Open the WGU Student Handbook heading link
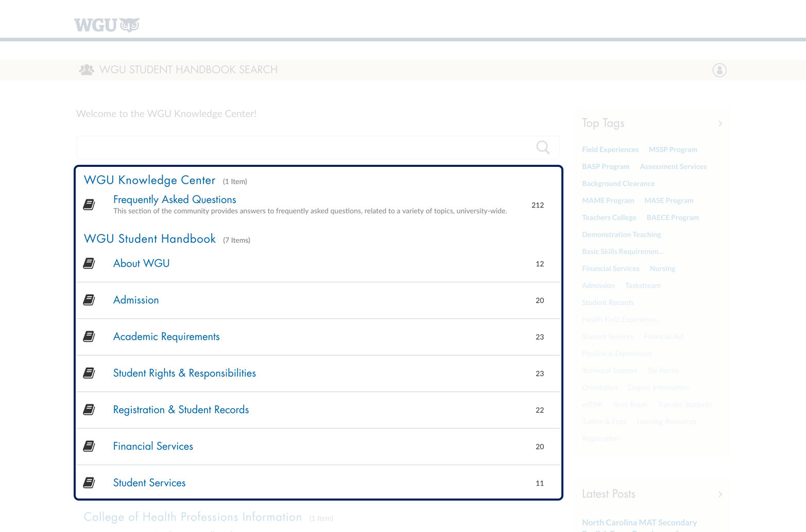Screen dimensions: 806x532 tap(150, 238)
